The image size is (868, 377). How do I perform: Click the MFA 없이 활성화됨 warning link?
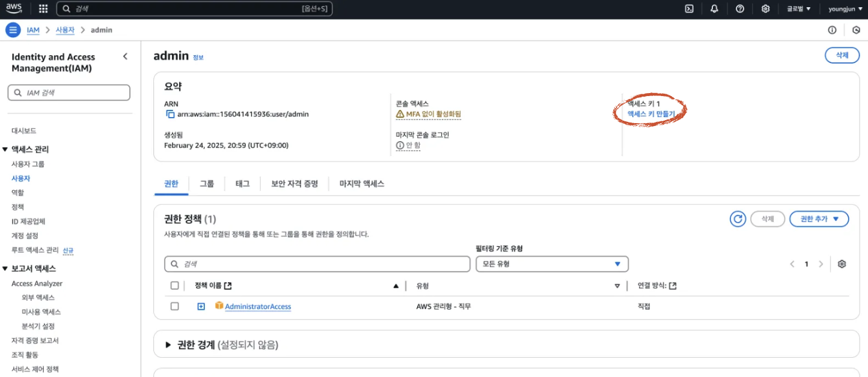tap(429, 114)
